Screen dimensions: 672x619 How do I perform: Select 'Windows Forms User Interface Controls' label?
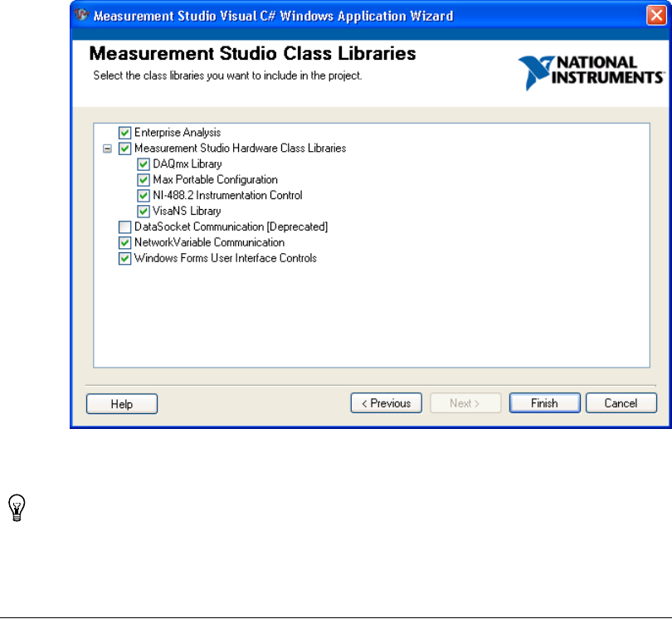tap(226, 258)
